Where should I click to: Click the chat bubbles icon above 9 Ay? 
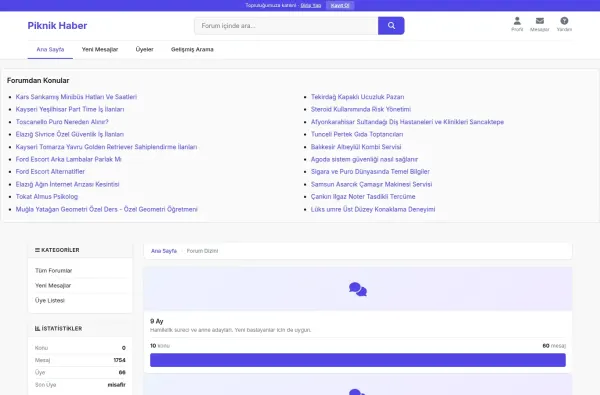pyautogui.click(x=358, y=289)
